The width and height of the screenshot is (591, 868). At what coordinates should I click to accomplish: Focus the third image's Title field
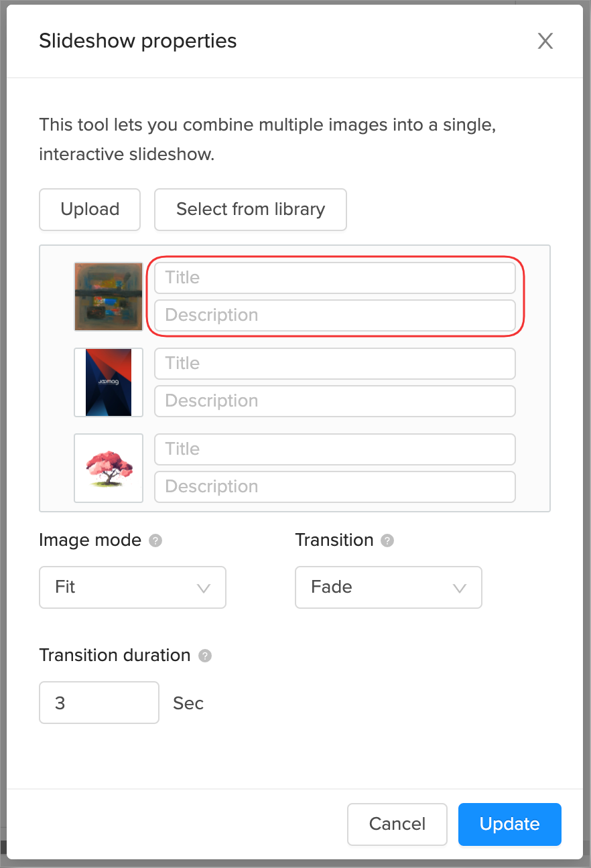(334, 449)
